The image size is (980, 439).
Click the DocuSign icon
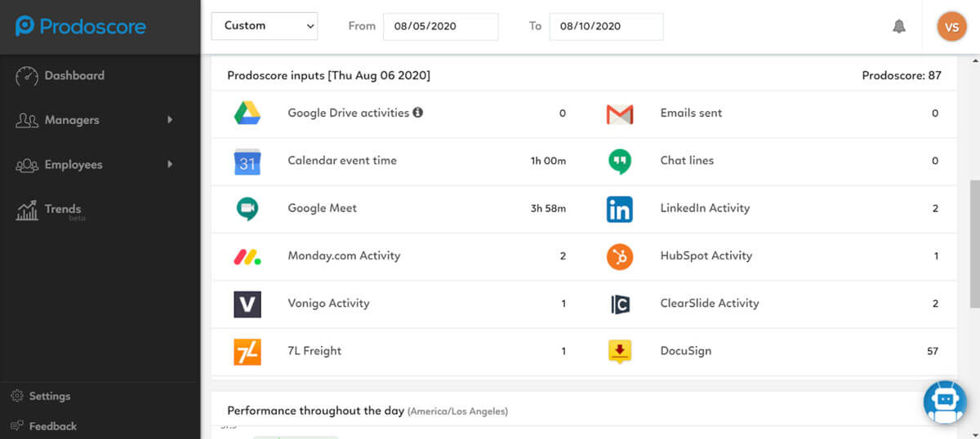pyautogui.click(x=620, y=352)
